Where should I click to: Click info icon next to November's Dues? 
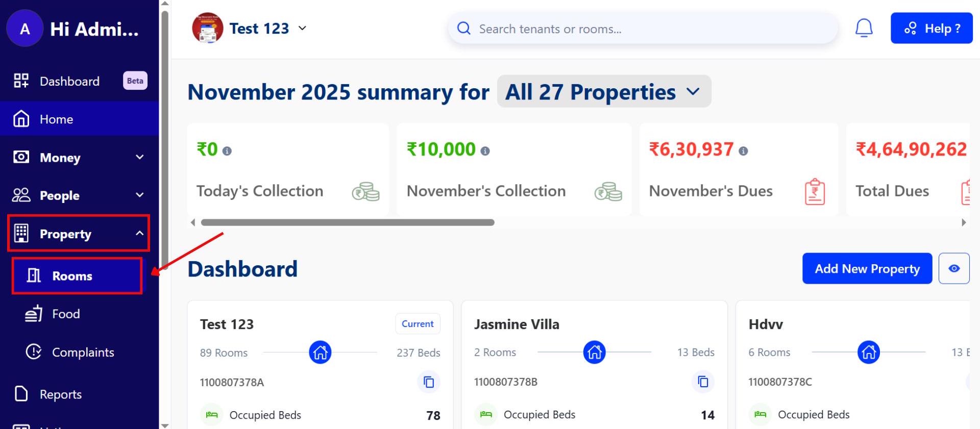point(743,151)
